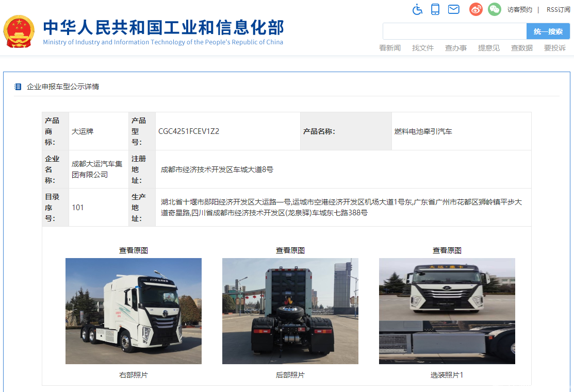
Task: Click the 企业名称 label cell
Action: (x=56, y=169)
